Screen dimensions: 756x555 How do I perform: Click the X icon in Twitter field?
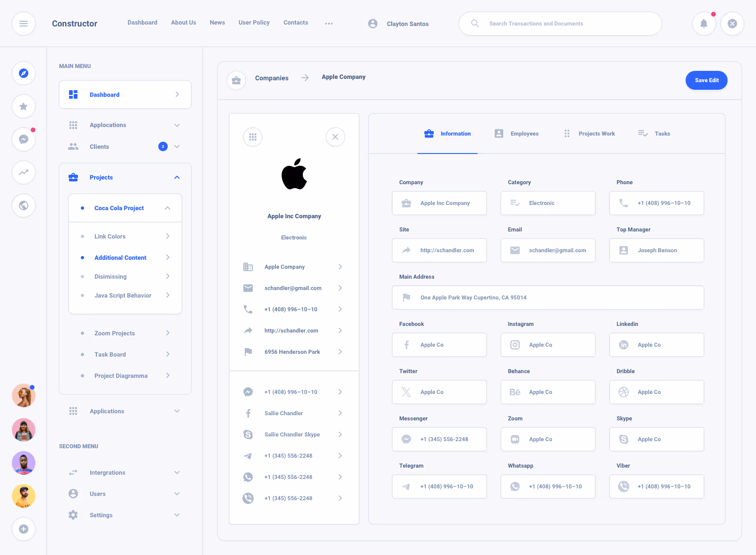click(406, 392)
